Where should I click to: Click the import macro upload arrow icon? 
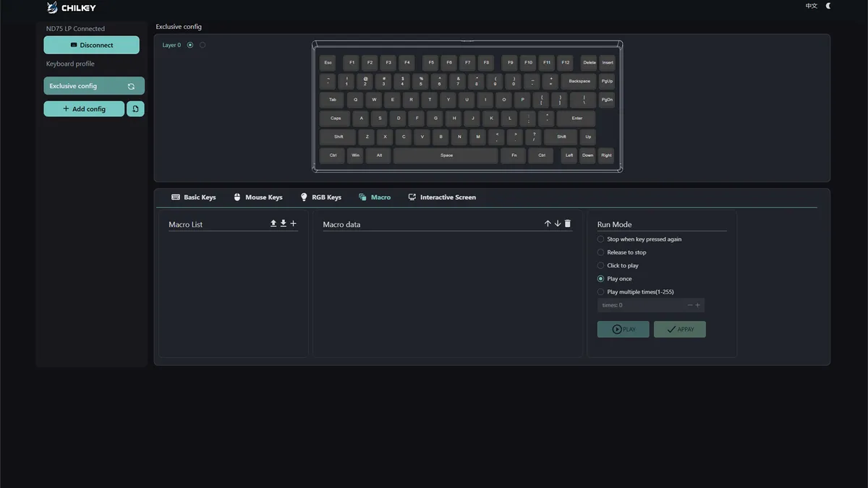pos(273,224)
